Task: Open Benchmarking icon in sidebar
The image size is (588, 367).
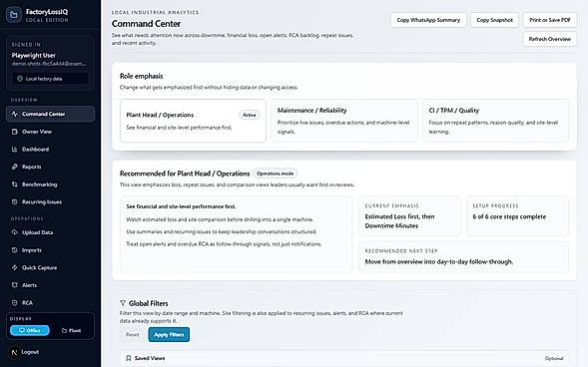Action: tap(15, 184)
